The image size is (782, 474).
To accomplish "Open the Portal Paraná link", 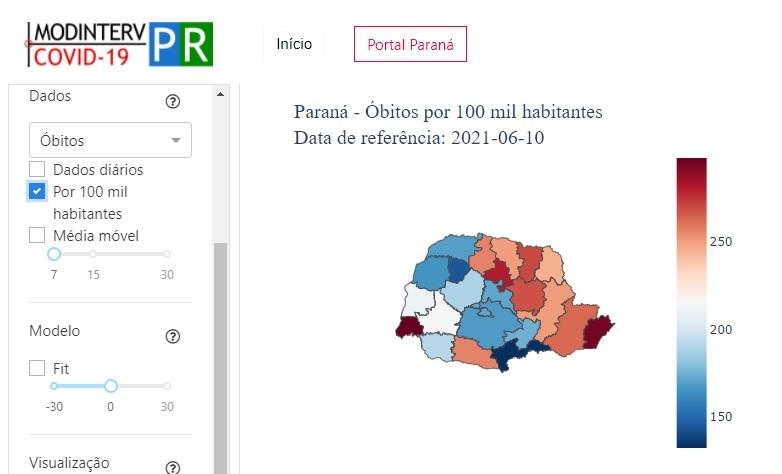I will (x=410, y=44).
